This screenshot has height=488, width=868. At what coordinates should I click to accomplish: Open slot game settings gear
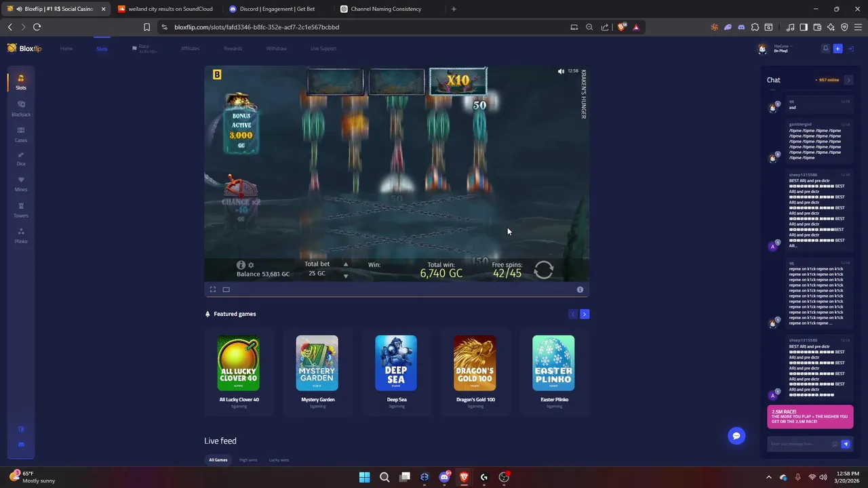click(x=251, y=265)
